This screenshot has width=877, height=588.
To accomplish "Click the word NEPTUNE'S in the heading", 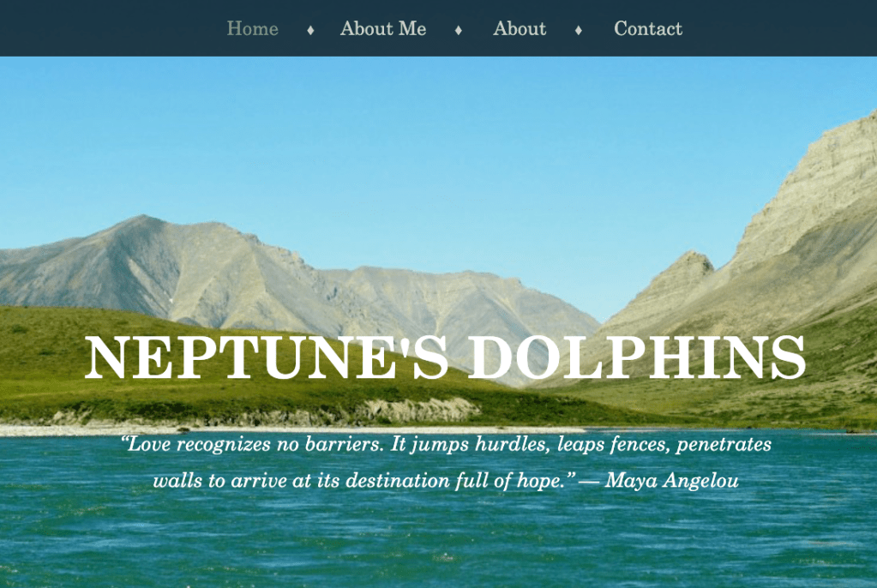I will pyautogui.click(x=267, y=358).
